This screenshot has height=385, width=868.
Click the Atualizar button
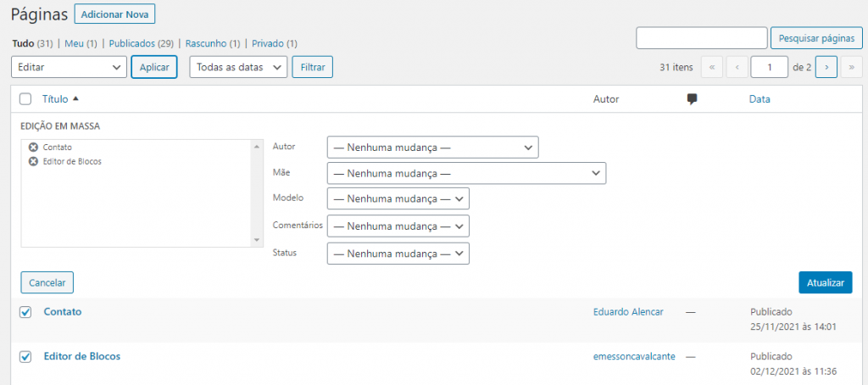click(826, 282)
